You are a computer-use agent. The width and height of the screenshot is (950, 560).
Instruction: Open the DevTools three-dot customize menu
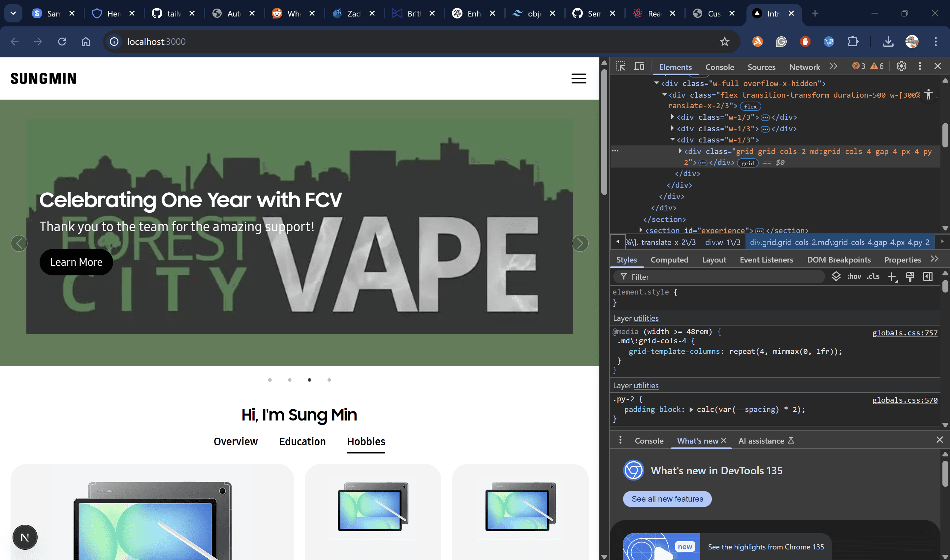(920, 66)
